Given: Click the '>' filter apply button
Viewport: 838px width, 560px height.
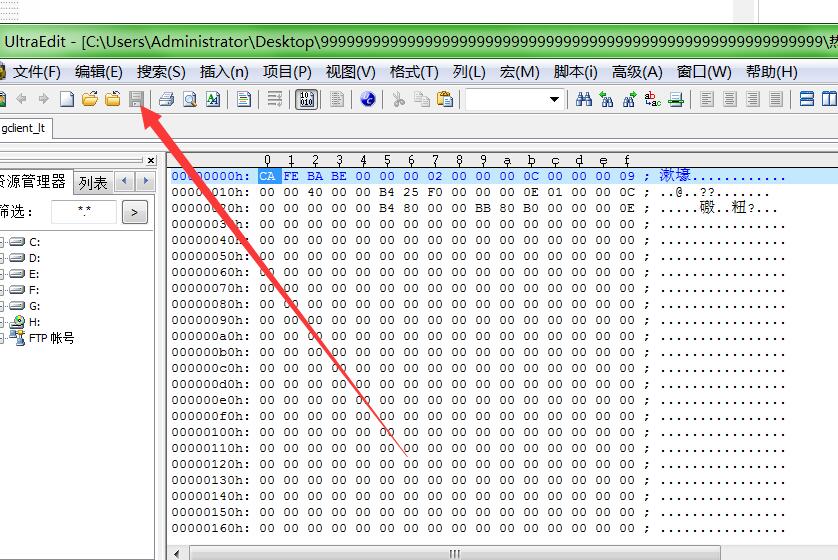Looking at the screenshot, I should (x=135, y=212).
